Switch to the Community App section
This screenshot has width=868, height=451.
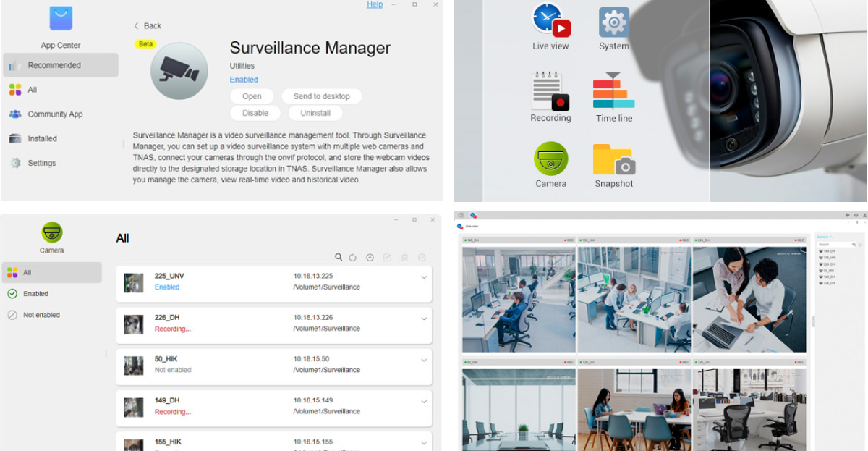tap(54, 114)
